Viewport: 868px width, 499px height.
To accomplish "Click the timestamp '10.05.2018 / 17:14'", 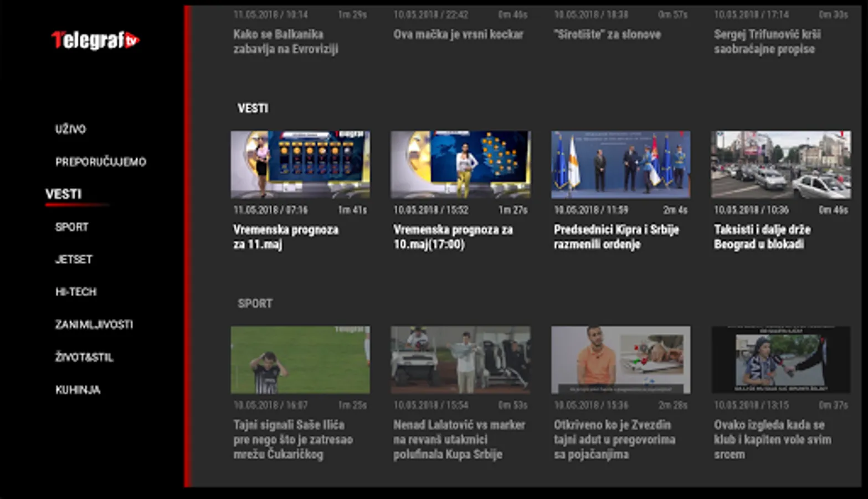I will coord(751,14).
